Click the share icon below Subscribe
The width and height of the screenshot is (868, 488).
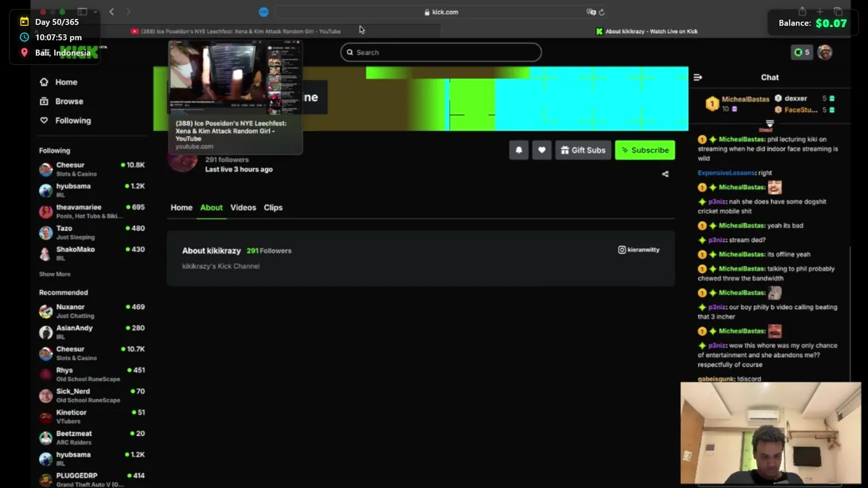tap(665, 174)
